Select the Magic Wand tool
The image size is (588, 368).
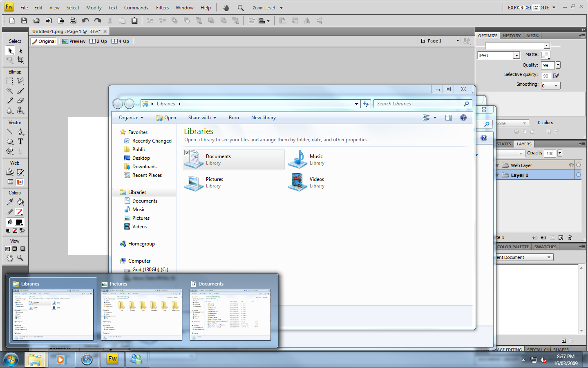coord(10,91)
